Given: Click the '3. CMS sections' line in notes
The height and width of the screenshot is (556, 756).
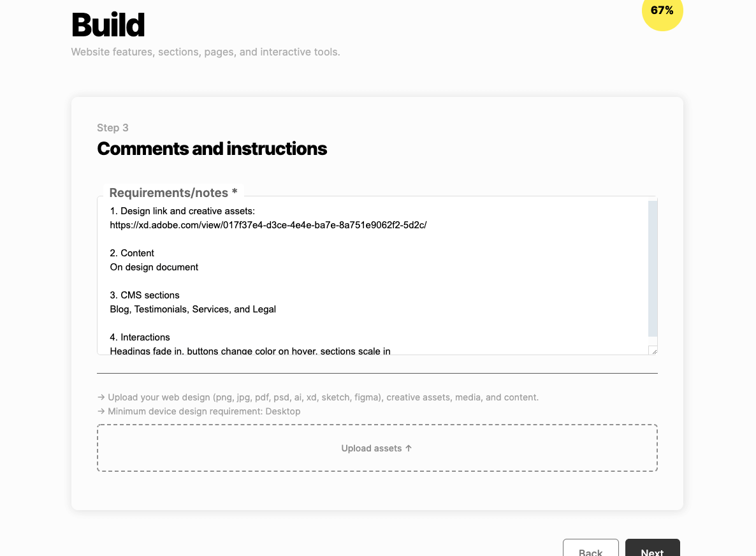Looking at the screenshot, I should pos(145,295).
